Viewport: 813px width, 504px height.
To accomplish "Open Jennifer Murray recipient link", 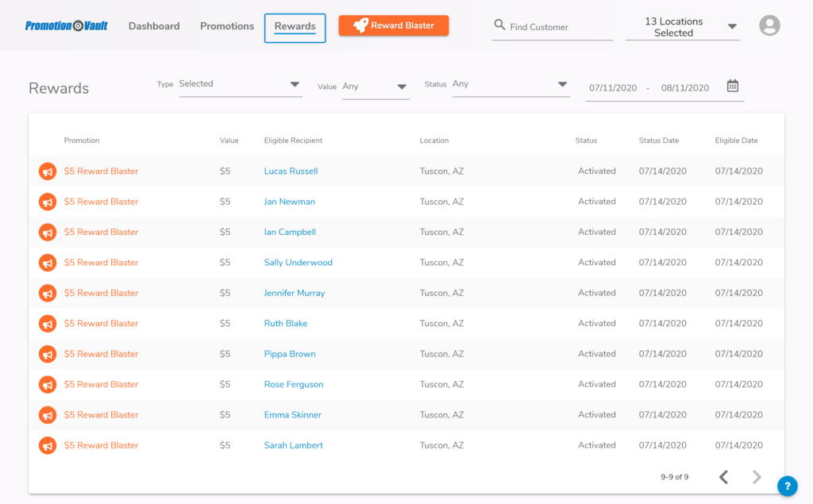I will (x=295, y=293).
